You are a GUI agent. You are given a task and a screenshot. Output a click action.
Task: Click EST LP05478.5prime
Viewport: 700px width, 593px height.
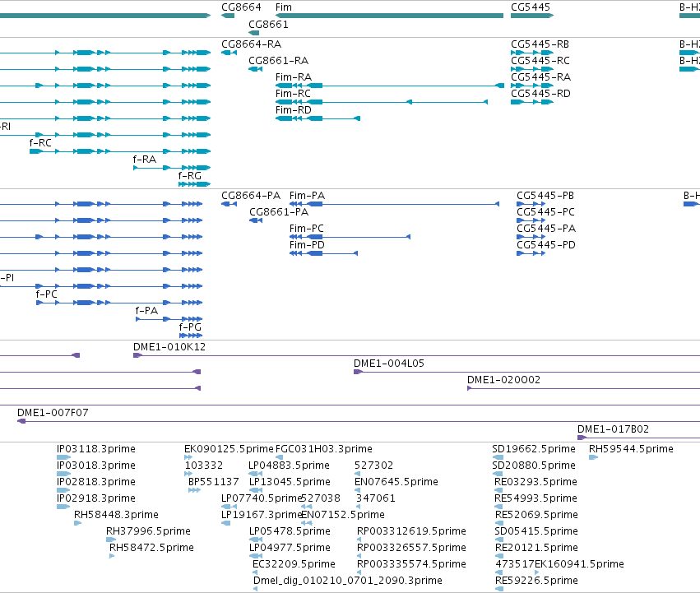[290, 531]
